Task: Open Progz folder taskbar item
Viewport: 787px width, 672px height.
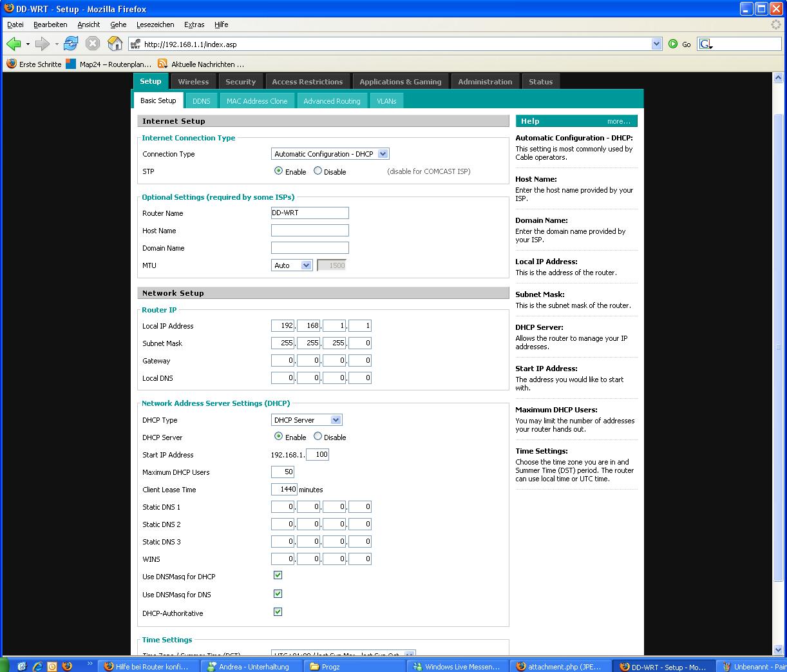Action: (353, 666)
